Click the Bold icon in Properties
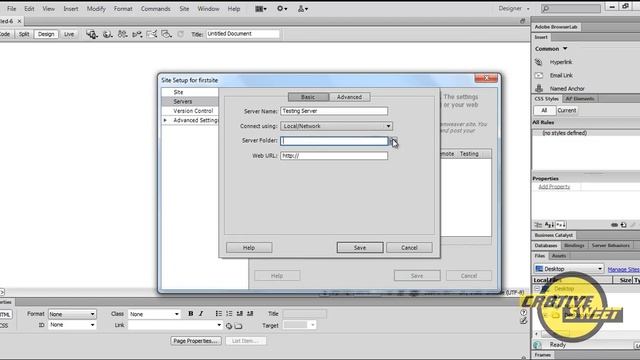The width and height of the screenshot is (640, 360). 191,313
